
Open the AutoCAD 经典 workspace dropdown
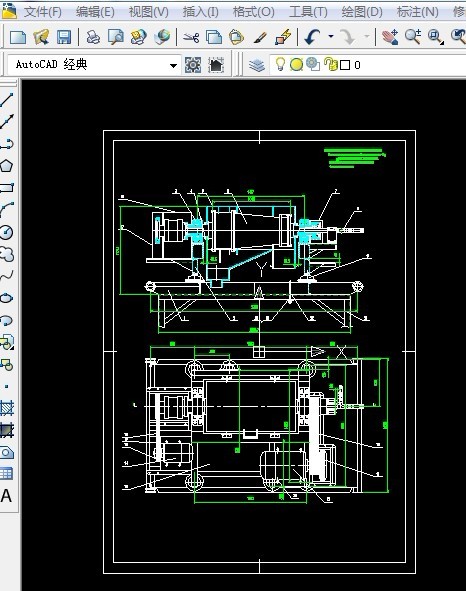[x=173, y=65]
